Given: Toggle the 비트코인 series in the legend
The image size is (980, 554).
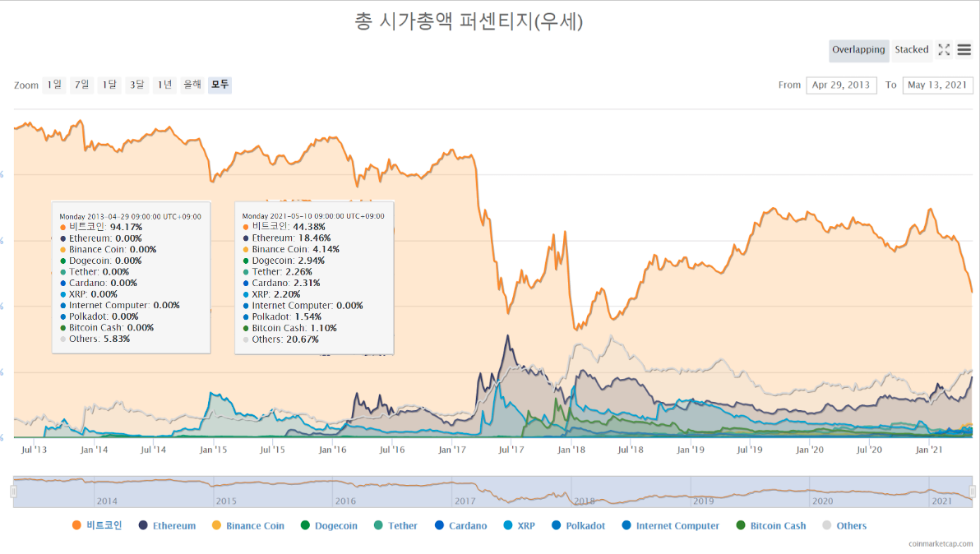Looking at the screenshot, I should pyautogui.click(x=97, y=525).
